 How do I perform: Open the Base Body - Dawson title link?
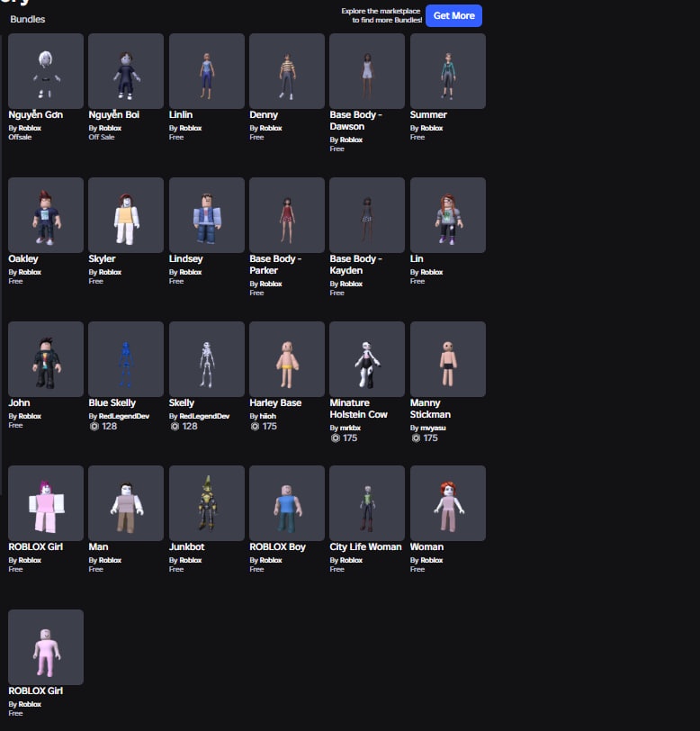coord(355,121)
